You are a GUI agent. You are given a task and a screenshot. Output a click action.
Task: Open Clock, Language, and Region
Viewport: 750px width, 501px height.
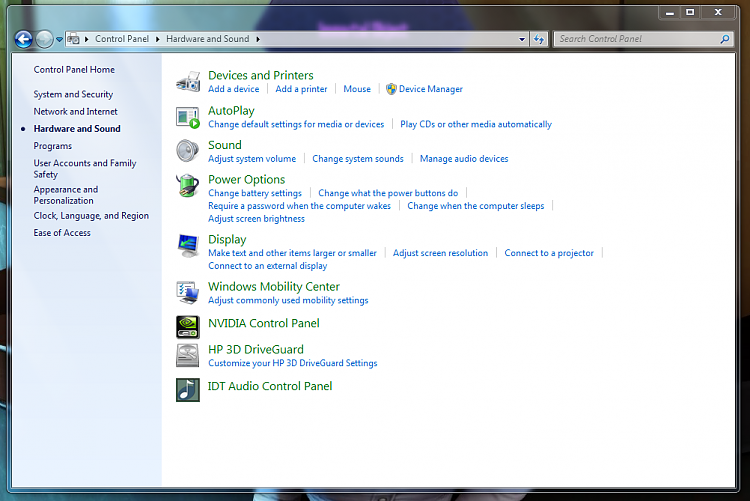91,216
